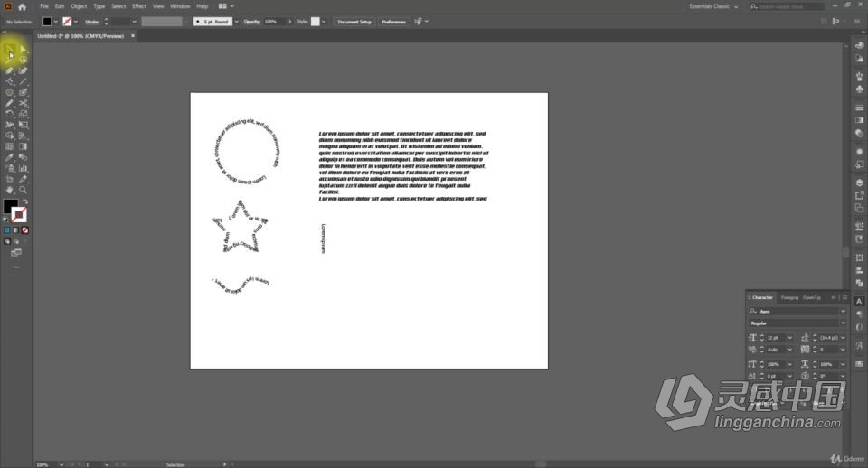Open the Object menu
The height and width of the screenshot is (468, 868).
click(x=79, y=6)
